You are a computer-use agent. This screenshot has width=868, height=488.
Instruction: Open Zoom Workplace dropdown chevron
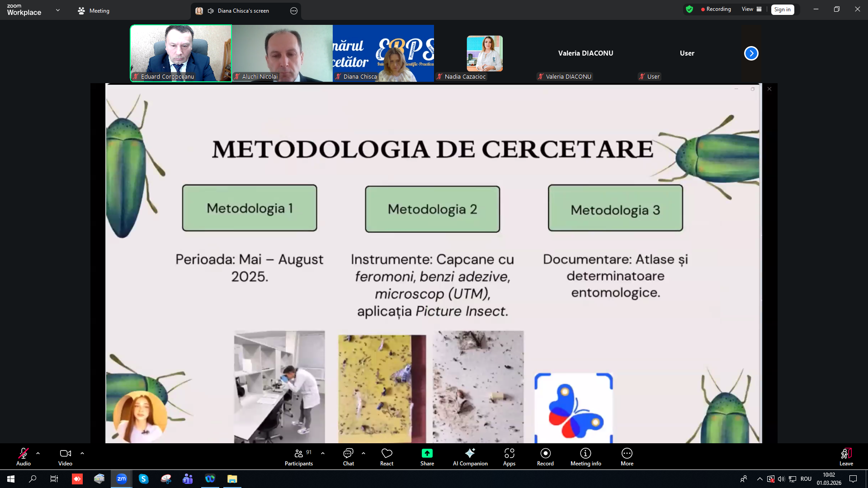(x=58, y=10)
